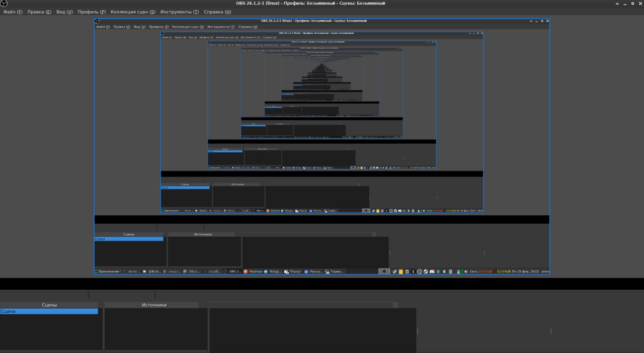Click the OBS 2... entry in the largest preview taskbar
Screen dimensions: 644x353
(232, 272)
